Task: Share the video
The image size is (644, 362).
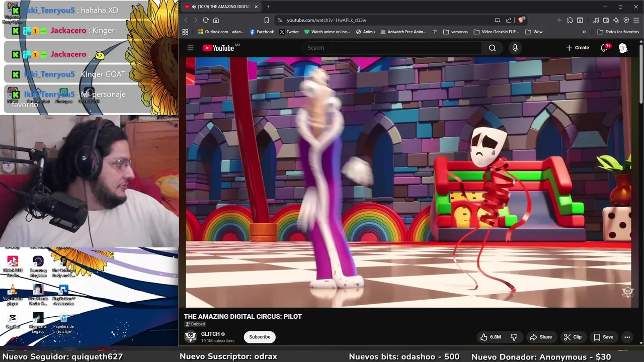Action: tap(541, 337)
